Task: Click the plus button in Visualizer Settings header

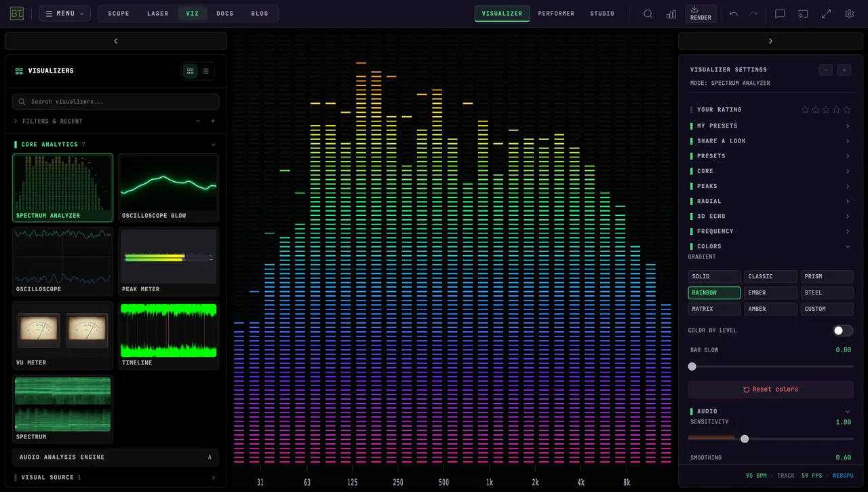Action: point(844,70)
